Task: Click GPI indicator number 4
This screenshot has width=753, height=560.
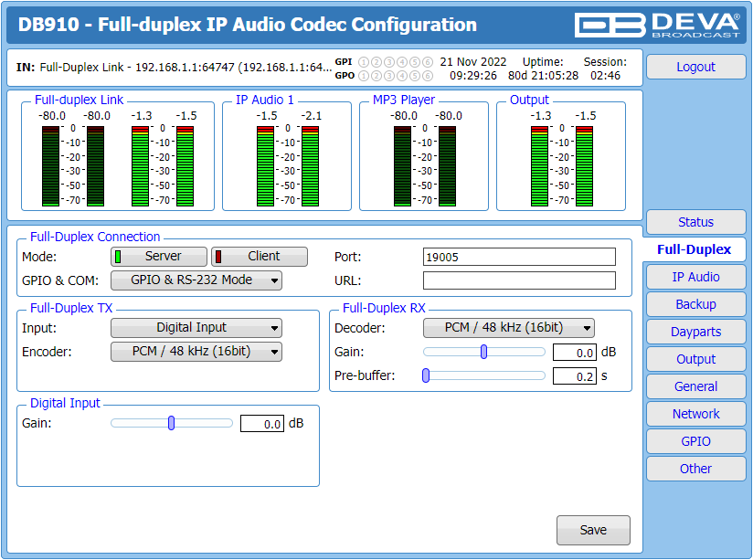Action: click(x=402, y=62)
